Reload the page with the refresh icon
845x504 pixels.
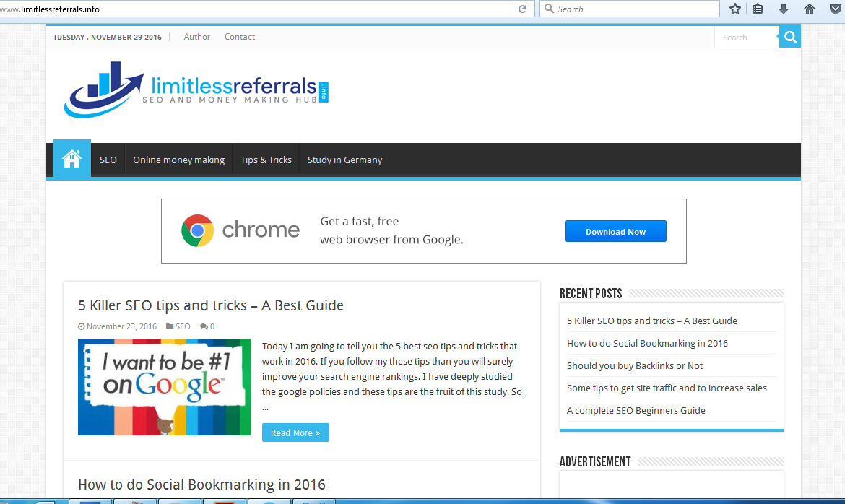[x=522, y=9]
